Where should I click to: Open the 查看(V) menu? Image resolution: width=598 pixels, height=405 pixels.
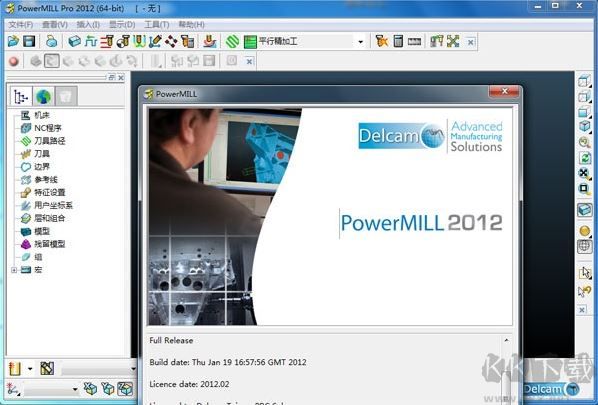[x=55, y=25]
